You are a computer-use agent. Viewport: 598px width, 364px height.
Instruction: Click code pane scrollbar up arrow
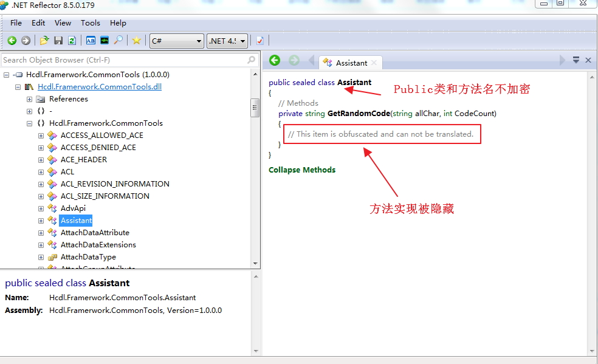pos(591,77)
